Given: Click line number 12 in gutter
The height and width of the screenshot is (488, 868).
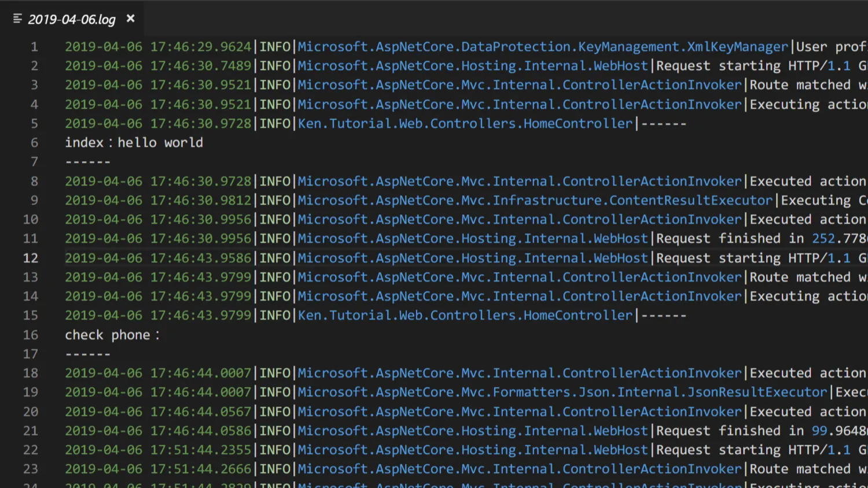Looking at the screenshot, I should coord(31,258).
